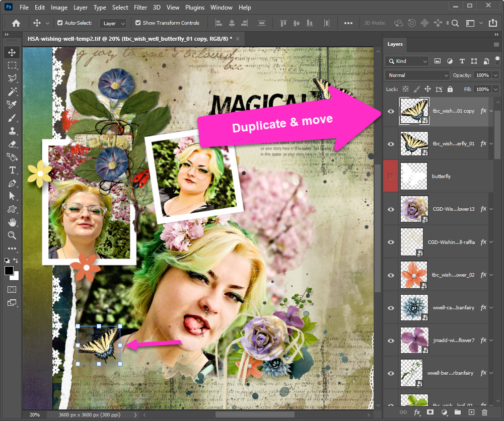Image resolution: width=504 pixels, height=421 pixels.
Task: Pick the Horizontal Type tool
Action: [x=12, y=170]
